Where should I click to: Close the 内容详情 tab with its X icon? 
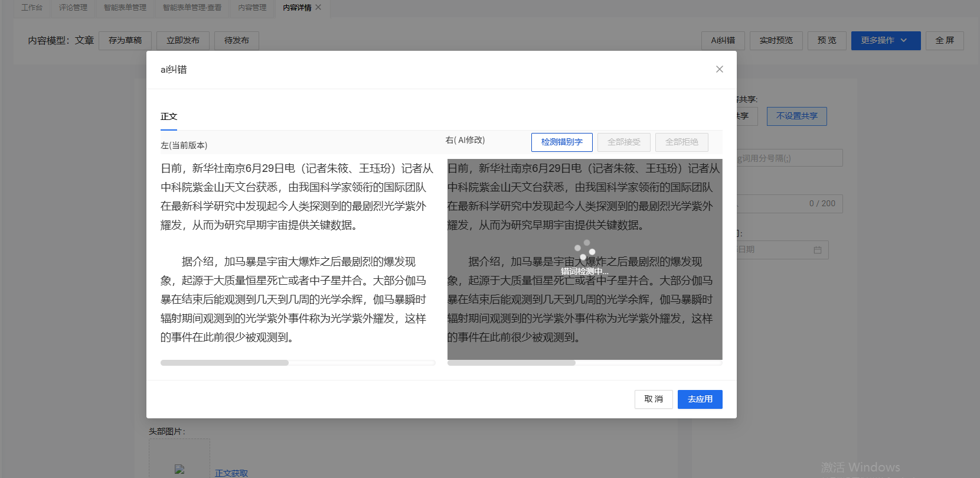coord(318,7)
